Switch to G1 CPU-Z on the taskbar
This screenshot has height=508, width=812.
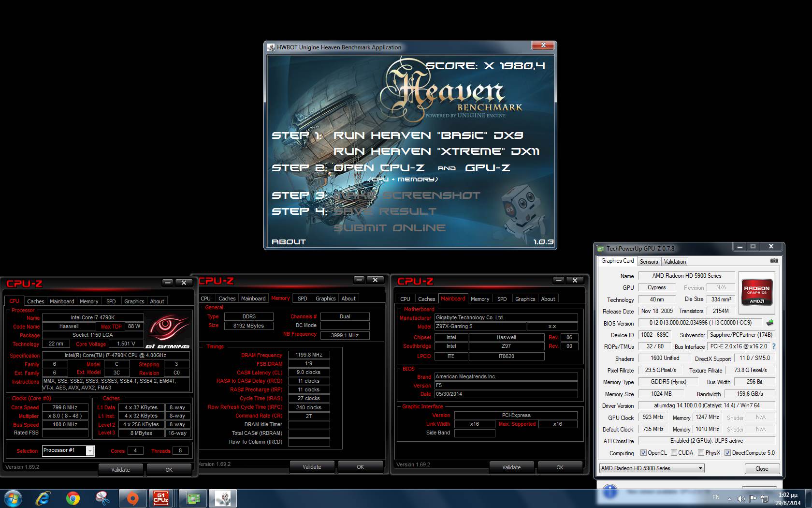click(161, 498)
